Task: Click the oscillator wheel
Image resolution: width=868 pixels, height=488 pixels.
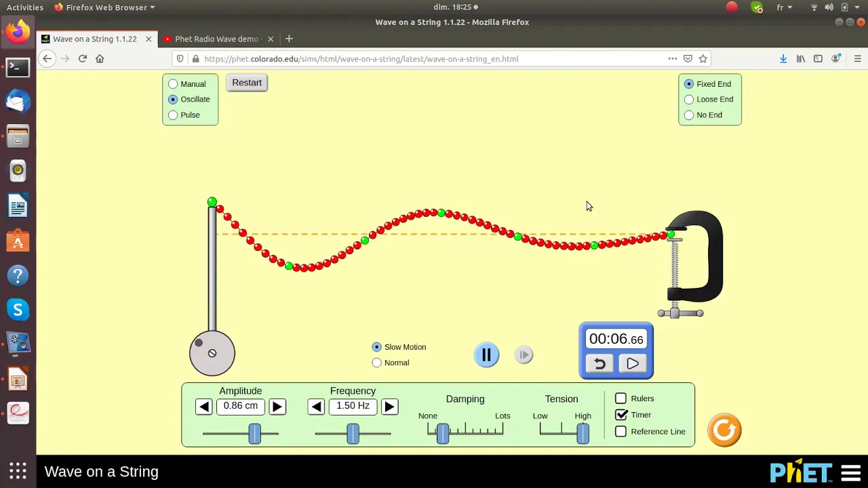Action: (212, 353)
